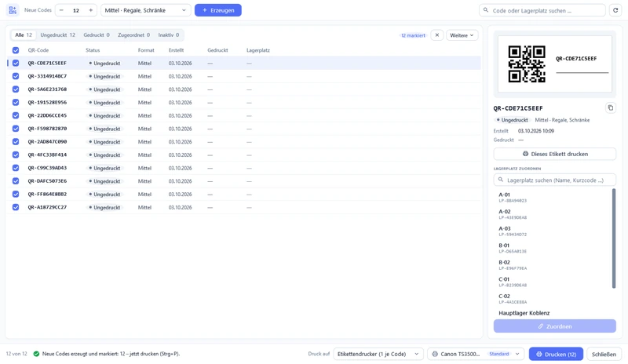Viewport: 628px width, 364px height.
Task: Switch to the Inaktiv tab
Action: [169, 35]
